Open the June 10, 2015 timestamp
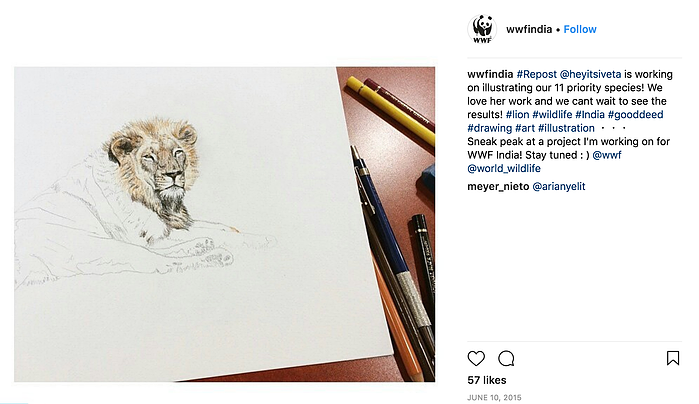 [494, 397]
